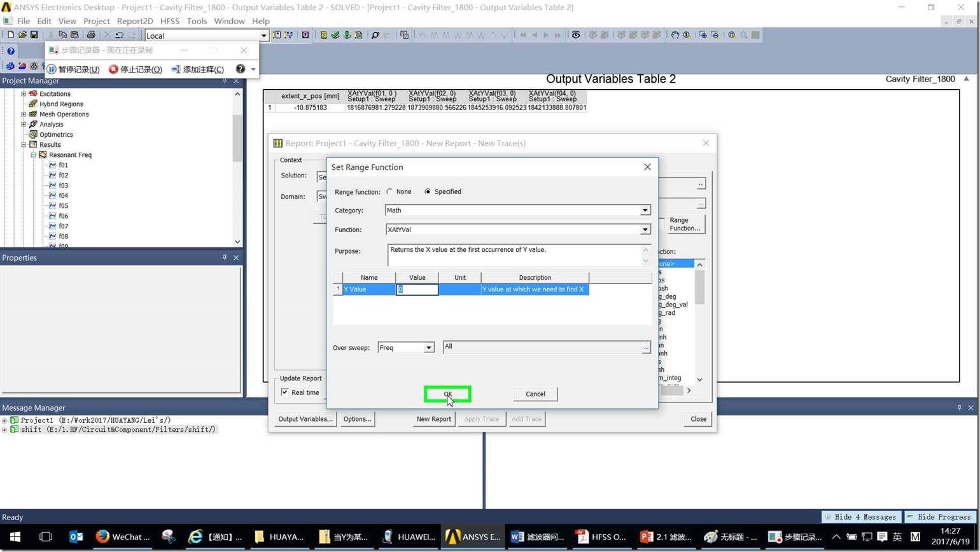
Task: Click the blue Help question icon
Action: pyautogui.click(x=11, y=51)
